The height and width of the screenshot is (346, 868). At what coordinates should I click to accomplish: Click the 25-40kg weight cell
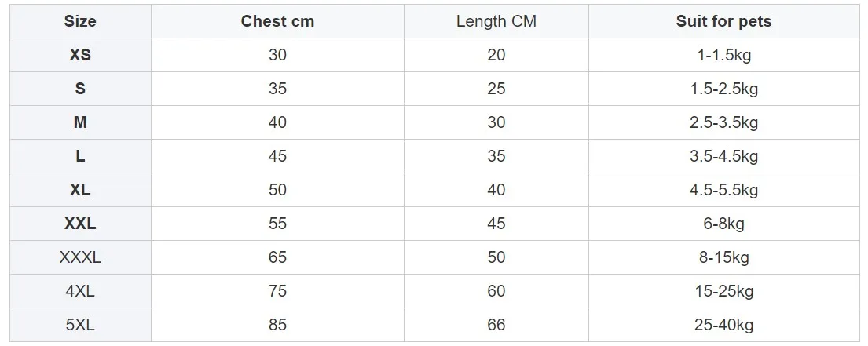click(723, 325)
